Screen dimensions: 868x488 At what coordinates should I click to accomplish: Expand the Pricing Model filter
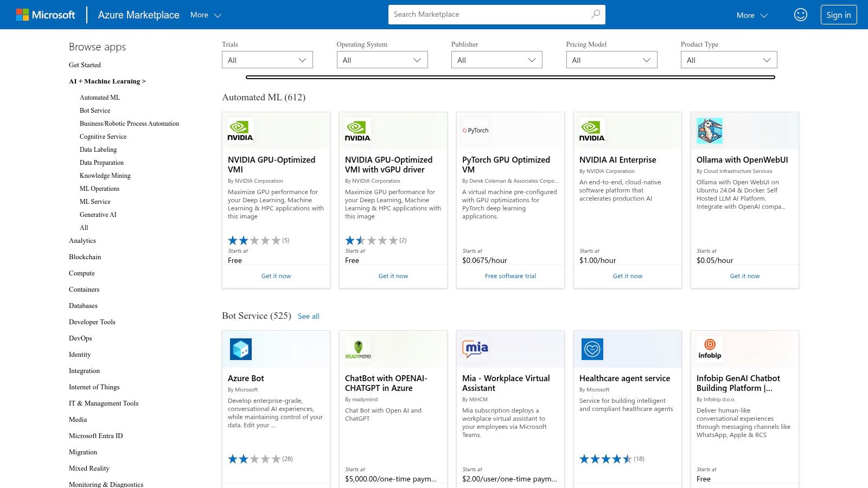click(611, 60)
